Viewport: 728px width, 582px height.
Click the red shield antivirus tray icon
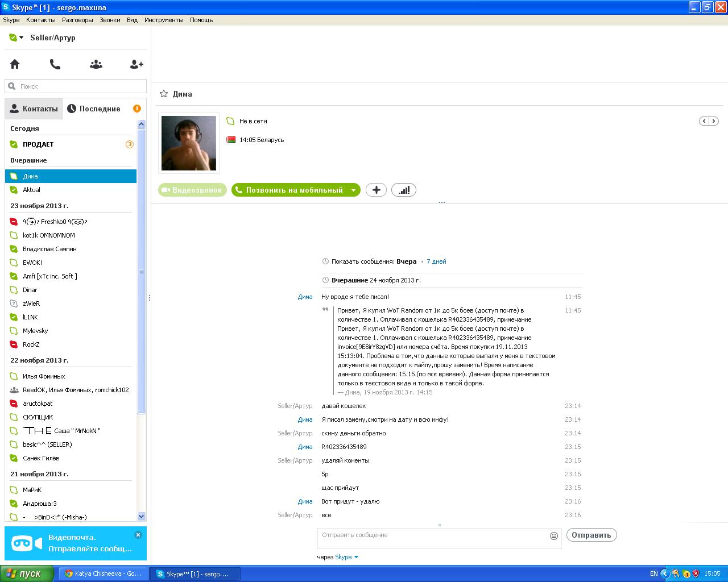696,573
